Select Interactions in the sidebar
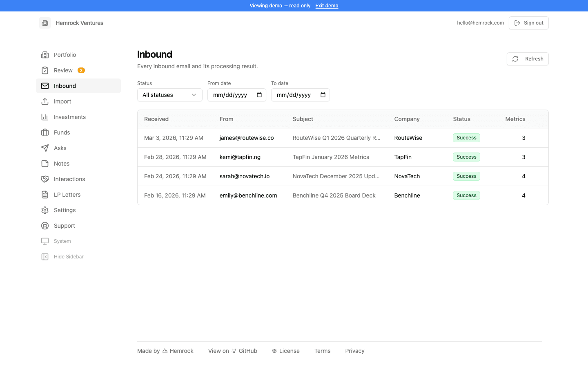The height and width of the screenshot is (368, 588). (78, 179)
